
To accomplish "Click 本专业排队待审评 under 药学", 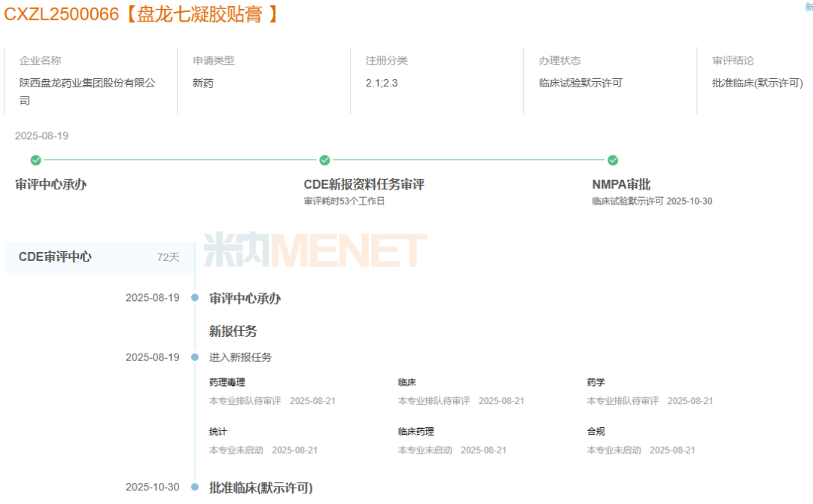I will click(x=623, y=401).
